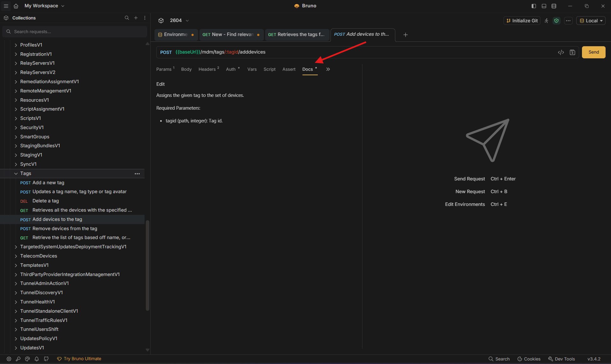Open the feedback chat icon in status bar
The height and width of the screenshot is (364, 611).
46,359
